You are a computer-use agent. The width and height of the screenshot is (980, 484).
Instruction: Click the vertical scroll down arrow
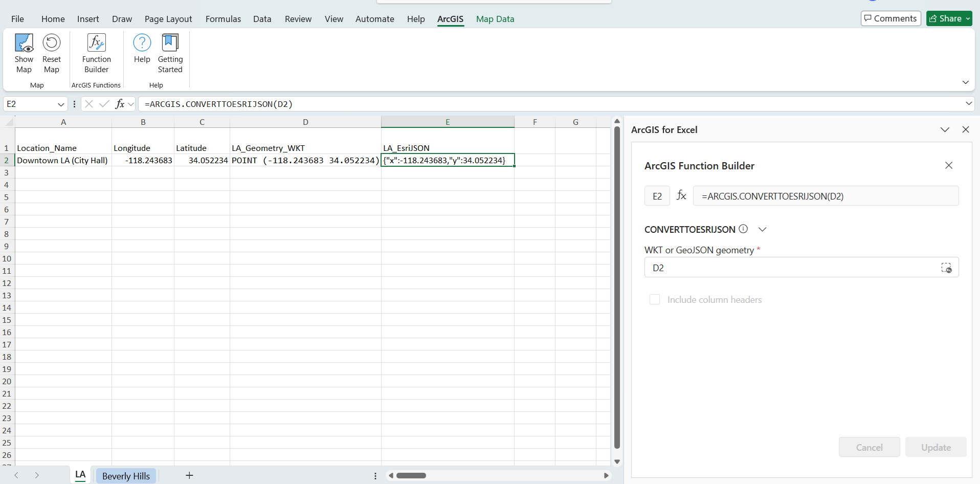click(x=617, y=461)
